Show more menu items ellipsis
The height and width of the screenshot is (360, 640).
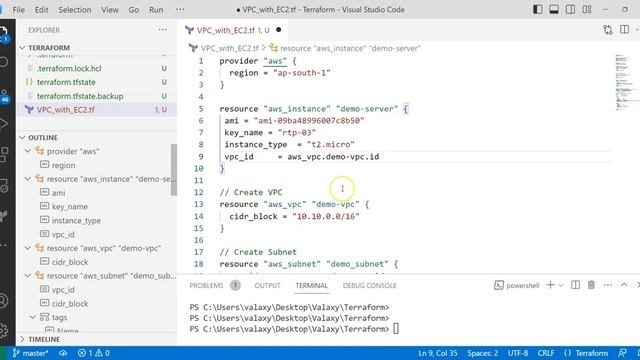(180, 9)
